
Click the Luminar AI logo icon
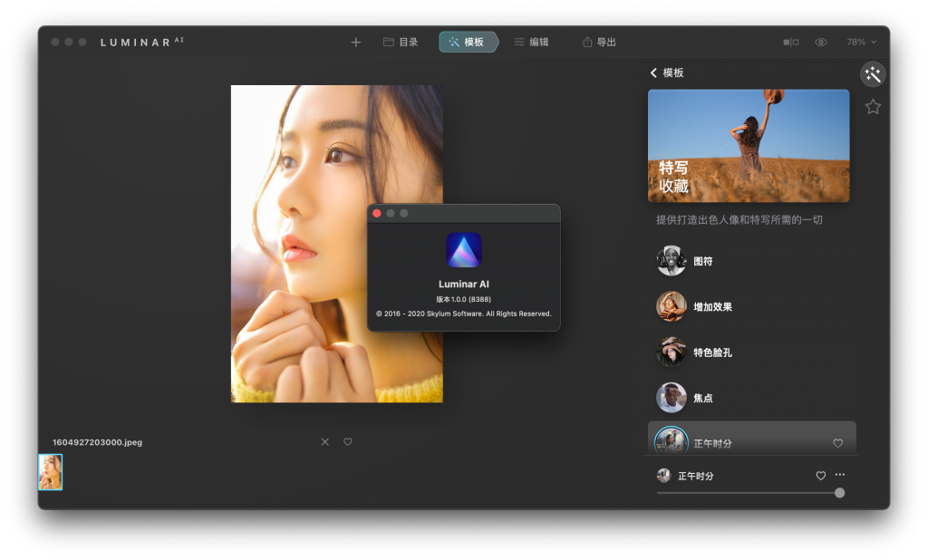point(463,250)
